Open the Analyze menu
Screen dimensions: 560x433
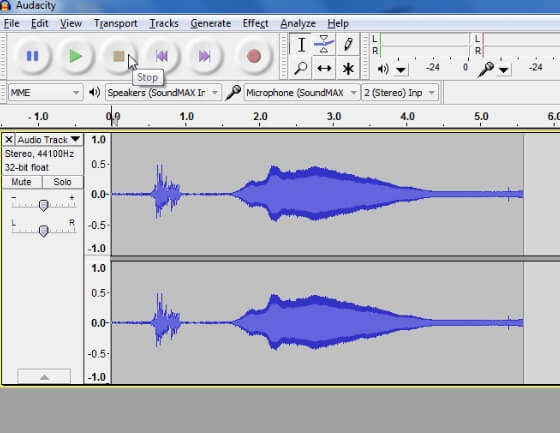click(x=298, y=24)
